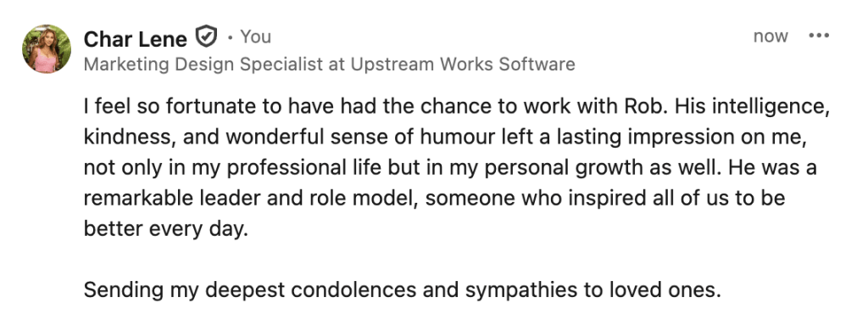Image resolution: width=868 pixels, height=320 pixels.
Task: Click the phrase 'lasting impression on me'
Action: coord(681,137)
